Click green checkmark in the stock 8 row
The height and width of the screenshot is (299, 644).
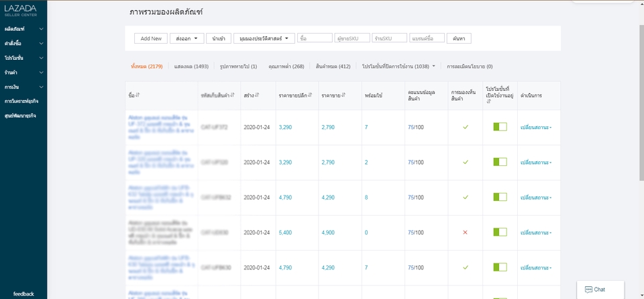click(x=465, y=198)
